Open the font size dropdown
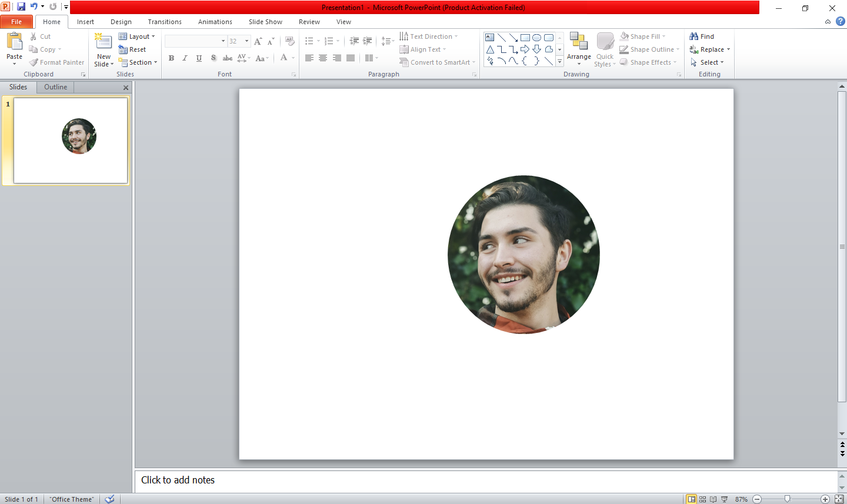Viewport: 847px width, 504px height. tap(246, 41)
